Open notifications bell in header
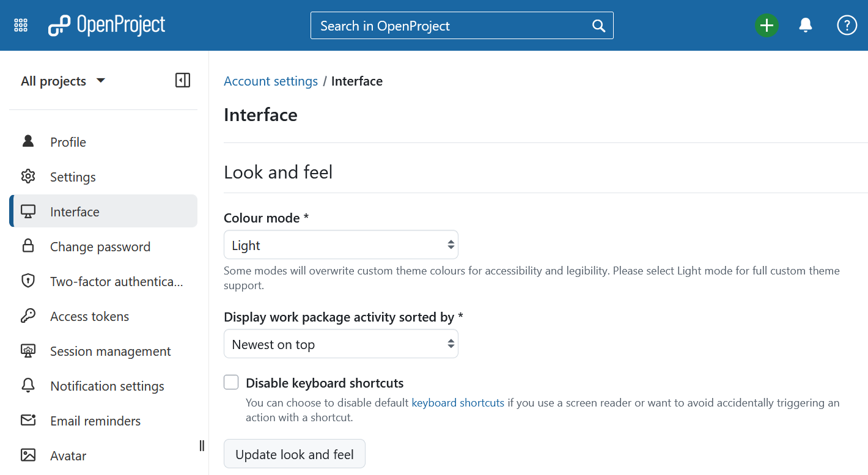Viewport: 868px width, 475px height. coord(806,25)
